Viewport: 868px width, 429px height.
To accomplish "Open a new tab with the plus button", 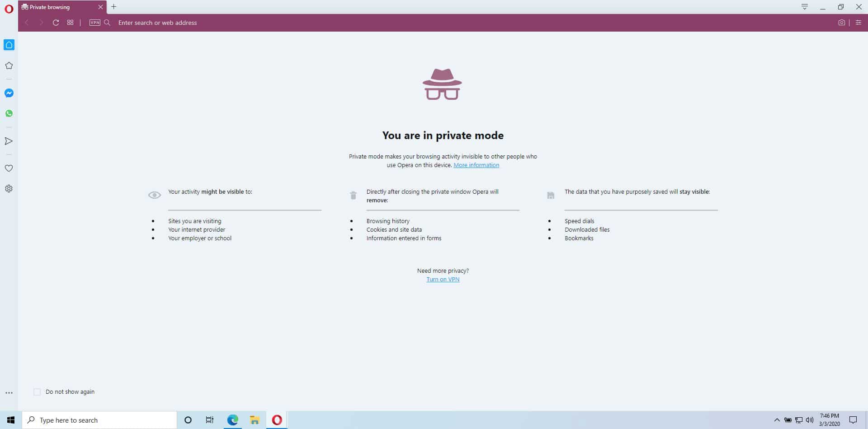I will pyautogui.click(x=114, y=7).
